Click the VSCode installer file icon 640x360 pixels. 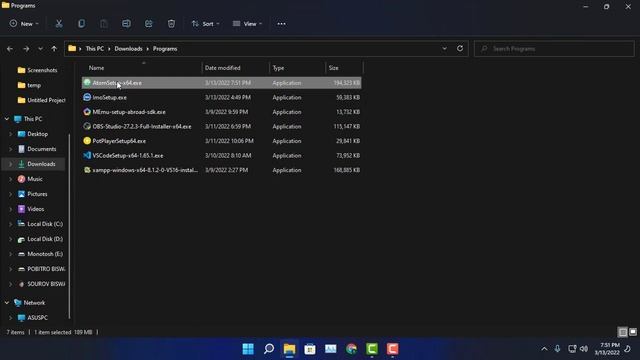[87, 156]
